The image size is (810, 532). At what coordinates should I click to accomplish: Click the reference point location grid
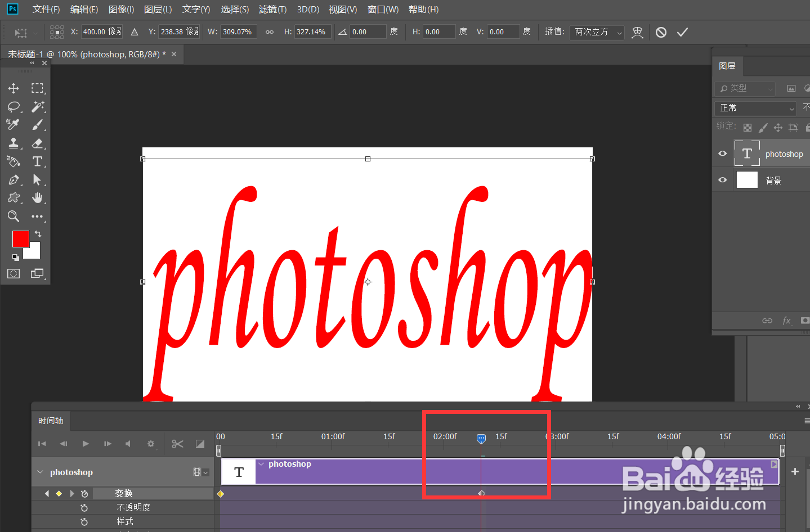[57, 32]
